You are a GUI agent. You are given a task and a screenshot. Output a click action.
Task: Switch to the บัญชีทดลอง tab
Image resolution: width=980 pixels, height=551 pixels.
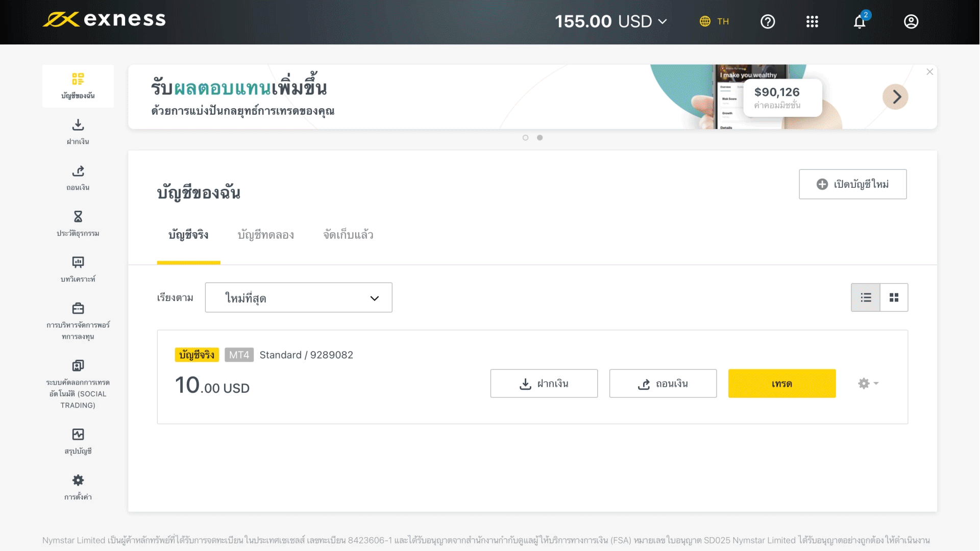point(266,235)
